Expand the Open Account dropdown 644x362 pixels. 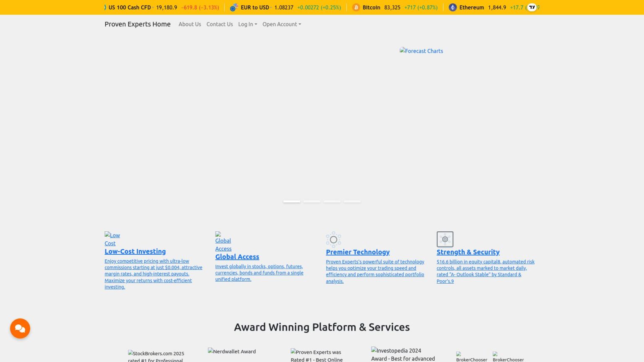(281, 24)
